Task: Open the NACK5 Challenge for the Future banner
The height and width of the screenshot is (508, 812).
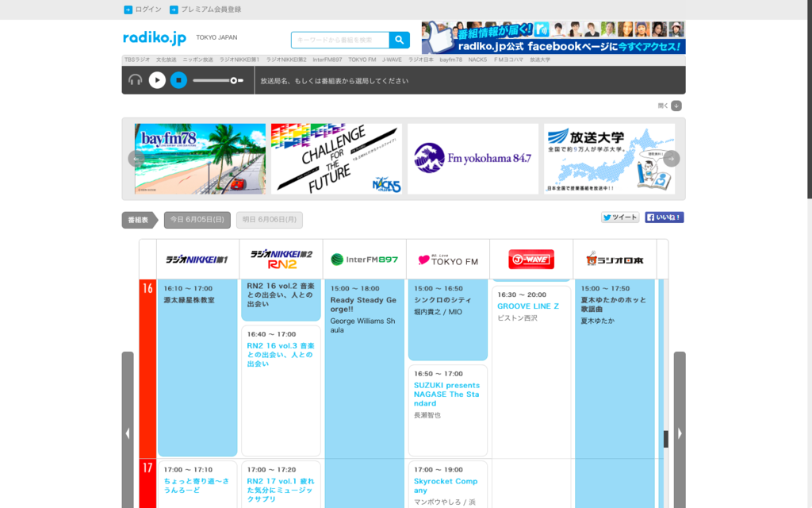Action: coord(336,159)
